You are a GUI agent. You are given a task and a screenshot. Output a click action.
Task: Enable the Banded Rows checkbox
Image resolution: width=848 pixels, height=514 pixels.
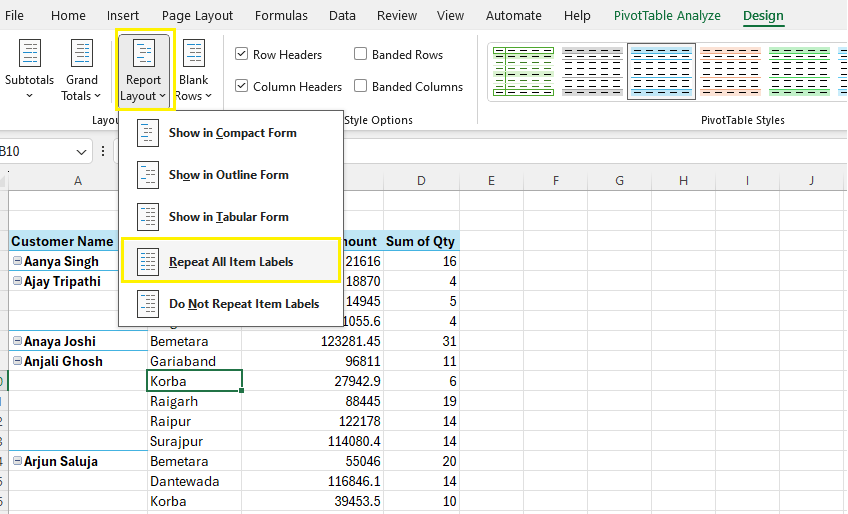point(361,54)
